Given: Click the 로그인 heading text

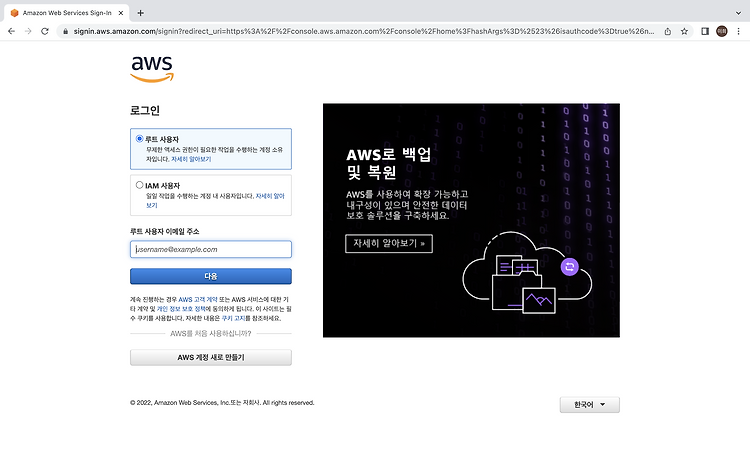Looking at the screenshot, I should click(145, 111).
